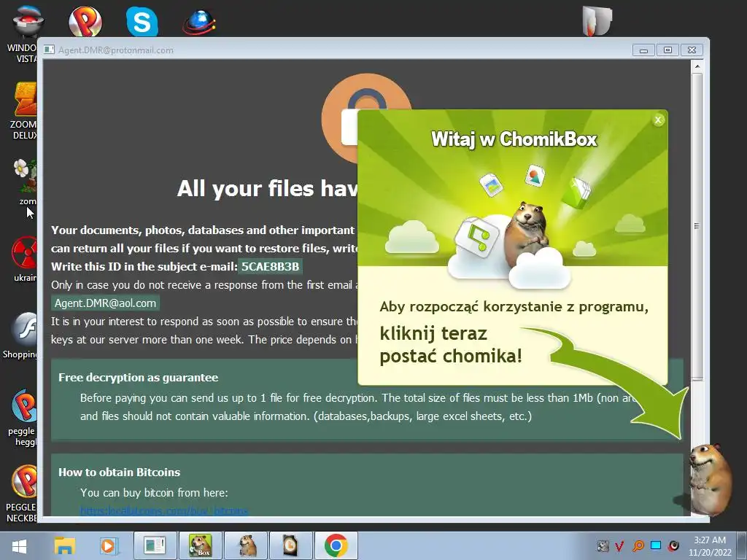Open Google Chrome from the taskbar

point(336,545)
